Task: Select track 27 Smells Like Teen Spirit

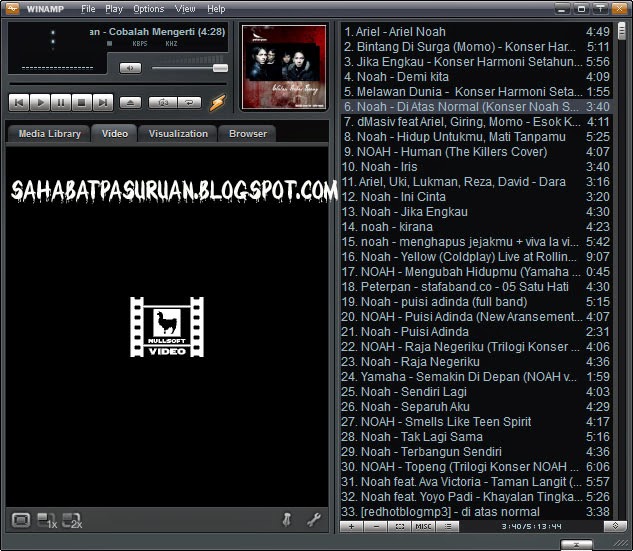Action: click(x=477, y=421)
